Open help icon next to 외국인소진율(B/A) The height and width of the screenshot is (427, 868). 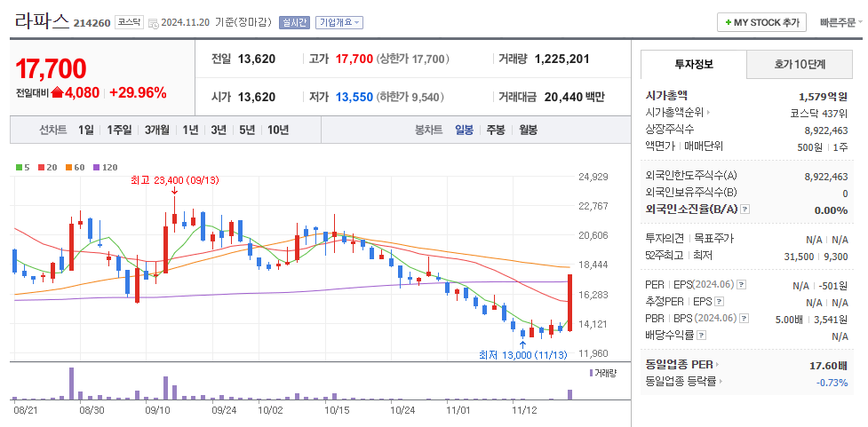pos(745,210)
